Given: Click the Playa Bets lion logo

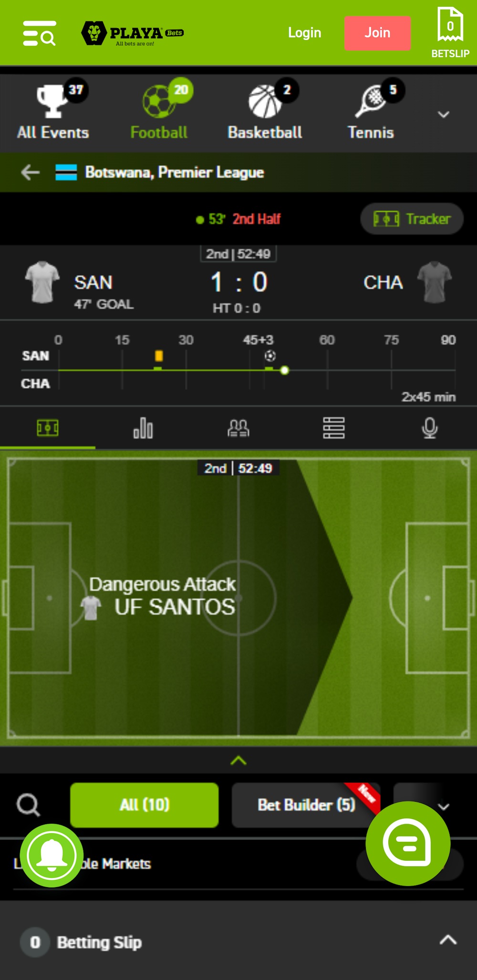Looking at the screenshot, I should click(x=95, y=33).
